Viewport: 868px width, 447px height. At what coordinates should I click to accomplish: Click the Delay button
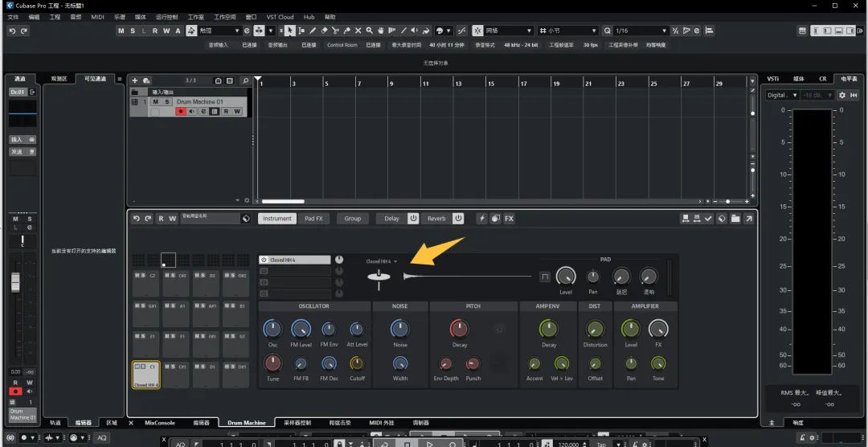click(391, 219)
